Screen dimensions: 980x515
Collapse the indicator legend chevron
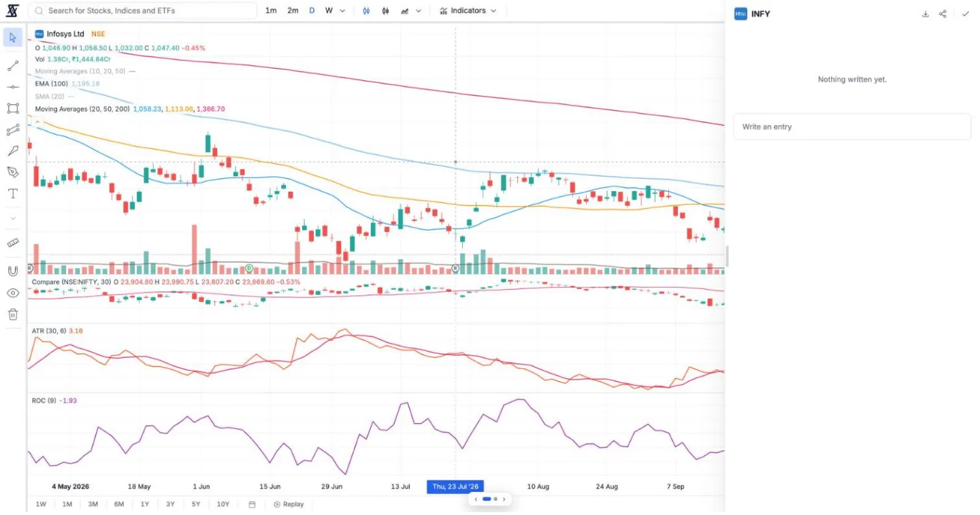[37, 122]
